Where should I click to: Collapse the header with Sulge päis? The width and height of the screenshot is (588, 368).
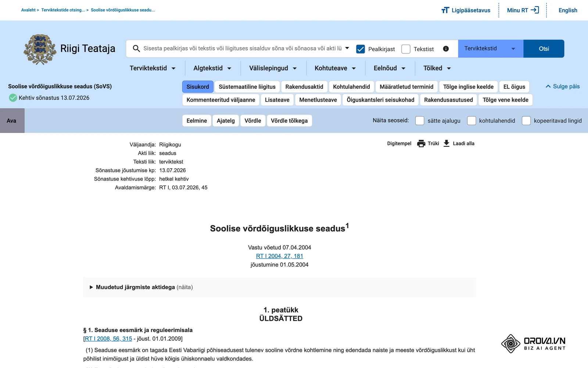point(563,86)
